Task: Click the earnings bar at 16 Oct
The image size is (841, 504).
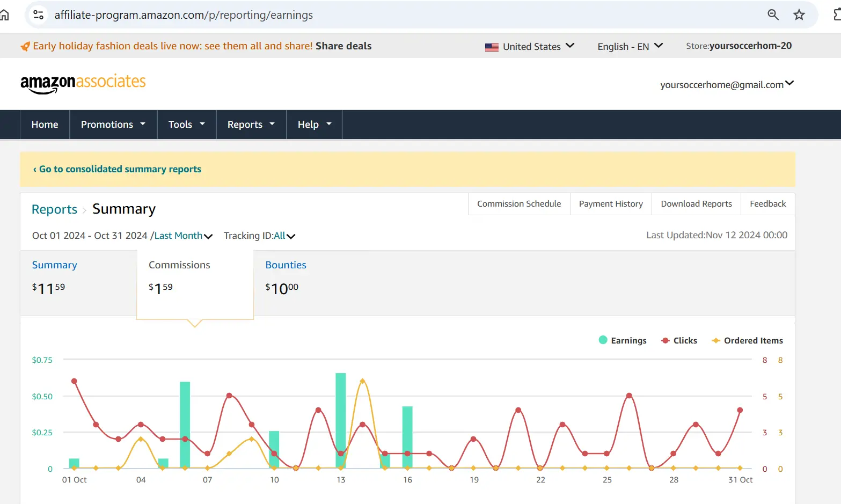Action: pyautogui.click(x=407, y=437)
